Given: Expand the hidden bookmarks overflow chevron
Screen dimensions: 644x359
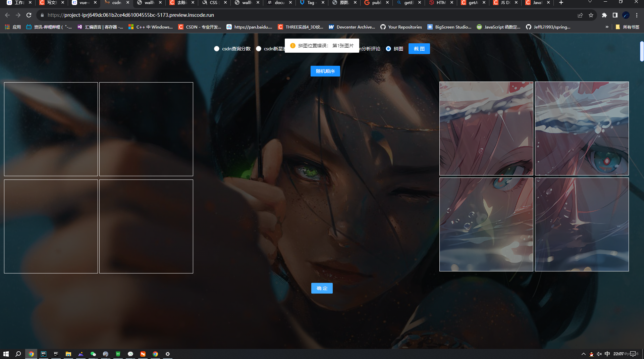Looking at the screenshot, I should pyautogui.click(x=607, y=27).
